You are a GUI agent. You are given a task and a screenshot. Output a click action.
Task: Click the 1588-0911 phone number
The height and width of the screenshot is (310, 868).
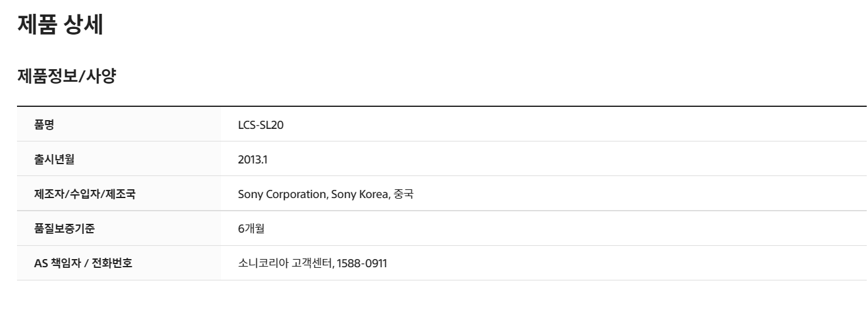(362, 263)
